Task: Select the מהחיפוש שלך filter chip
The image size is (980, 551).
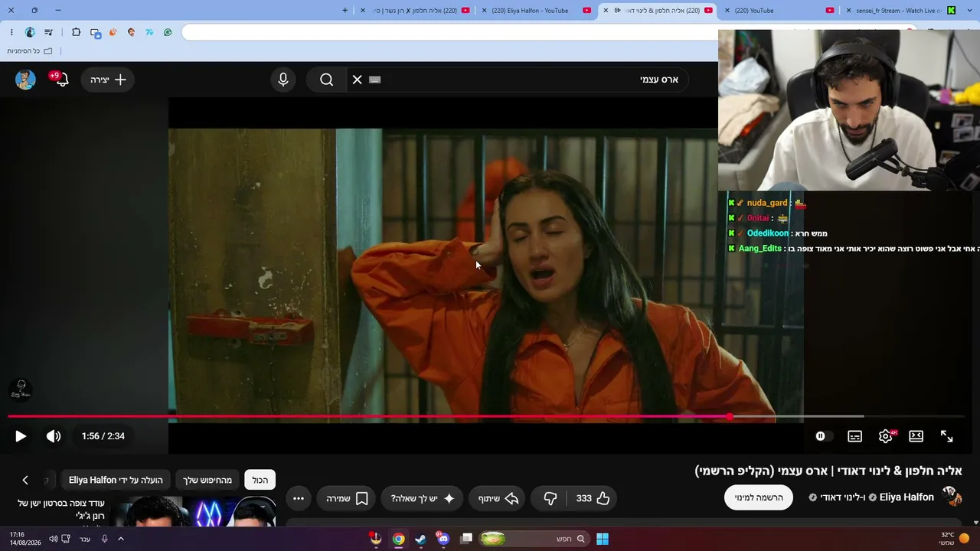Action: tap(207, 480)
